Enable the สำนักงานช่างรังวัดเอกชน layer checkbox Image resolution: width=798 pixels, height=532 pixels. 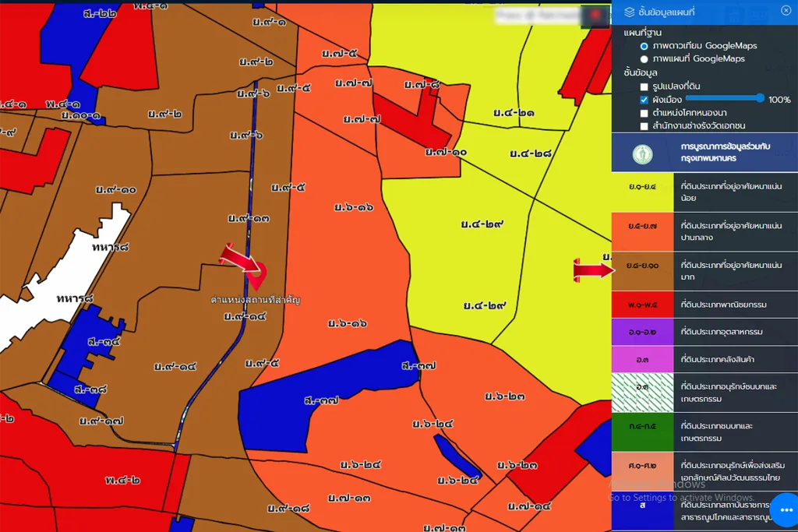[x=644, y=126]
